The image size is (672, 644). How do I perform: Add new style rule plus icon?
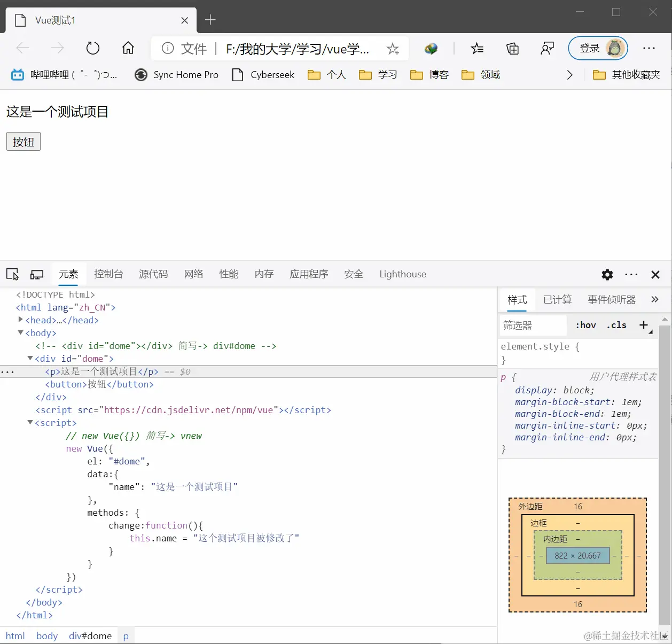pyautogui.click(x=644, y=325)
